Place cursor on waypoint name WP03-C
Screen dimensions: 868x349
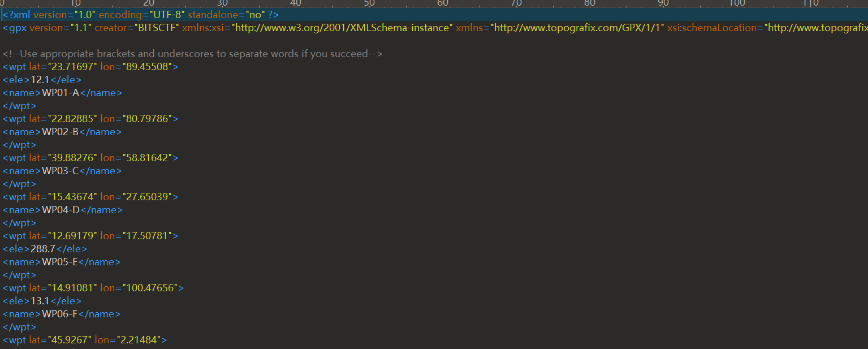coord(61,171)
